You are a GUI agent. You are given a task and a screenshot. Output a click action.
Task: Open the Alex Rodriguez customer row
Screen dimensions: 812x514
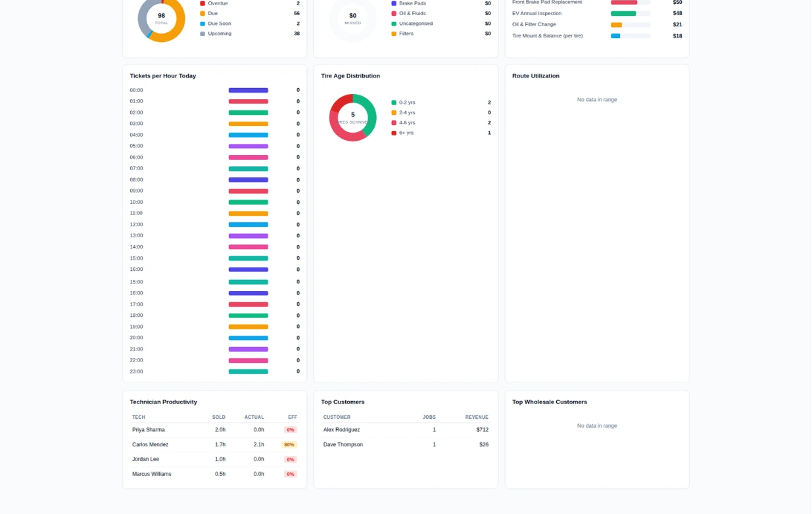pyautogui.click(x=406, y=430)
